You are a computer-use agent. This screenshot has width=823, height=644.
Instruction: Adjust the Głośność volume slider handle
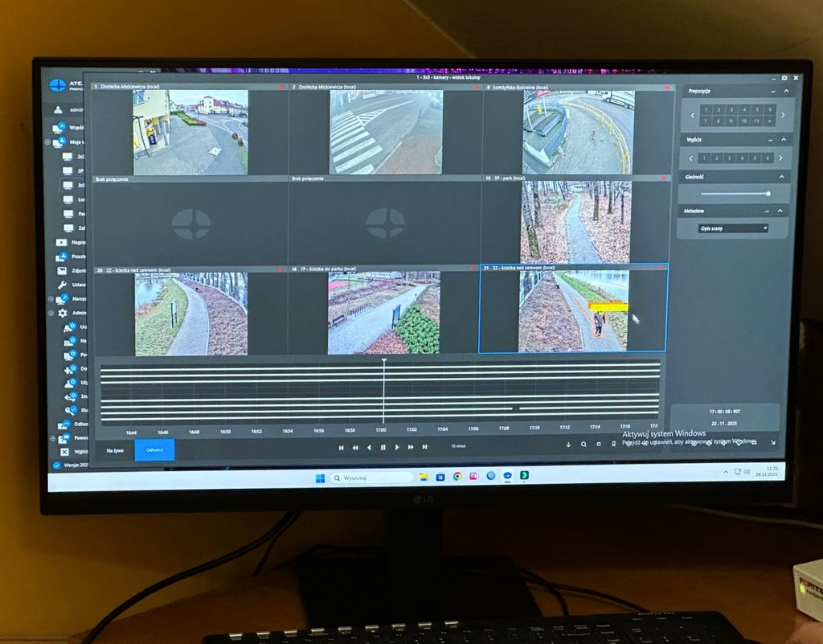(x=768, y=194)
